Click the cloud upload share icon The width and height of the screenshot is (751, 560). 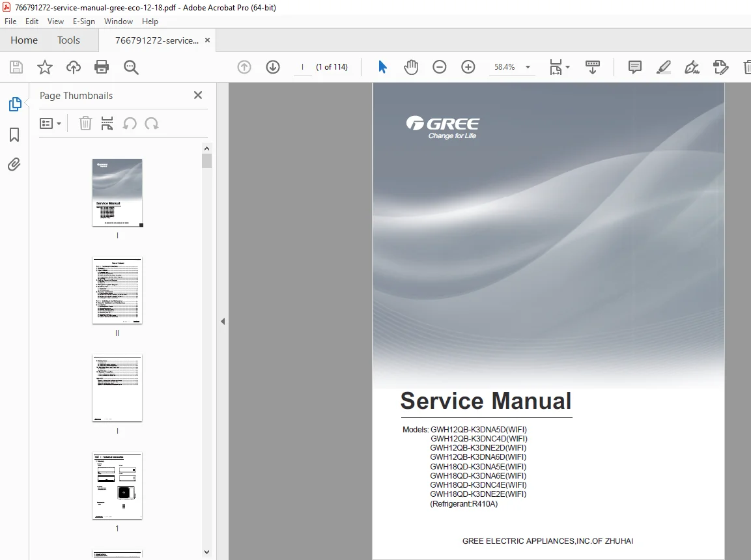[x=74, y=67]
